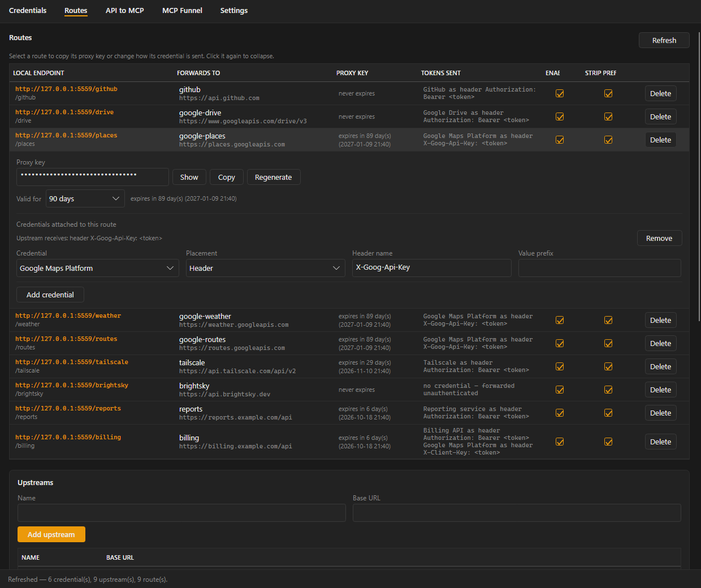The height and width of the screenshot is (588, 701).
Task: Open the http://127.0.0.1:5559/drive endpoint link
Action: tap(64, 112)
